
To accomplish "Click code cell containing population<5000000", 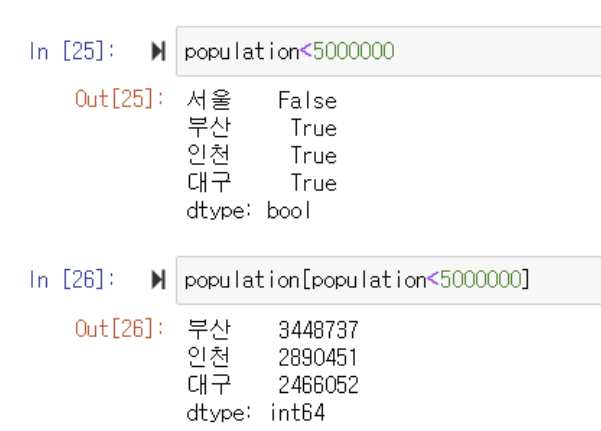I will pos(388,51).
